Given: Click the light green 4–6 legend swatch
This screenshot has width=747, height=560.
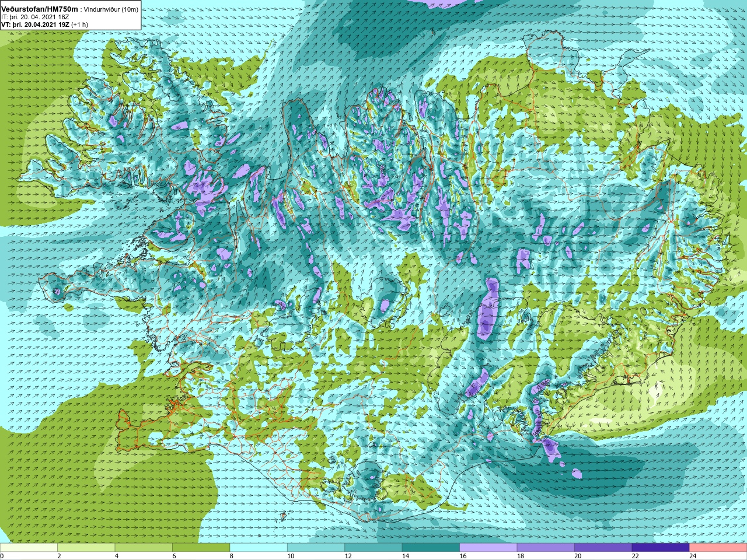Looking at the screenshot, I should pyautogui.click(x=144, y=548).
